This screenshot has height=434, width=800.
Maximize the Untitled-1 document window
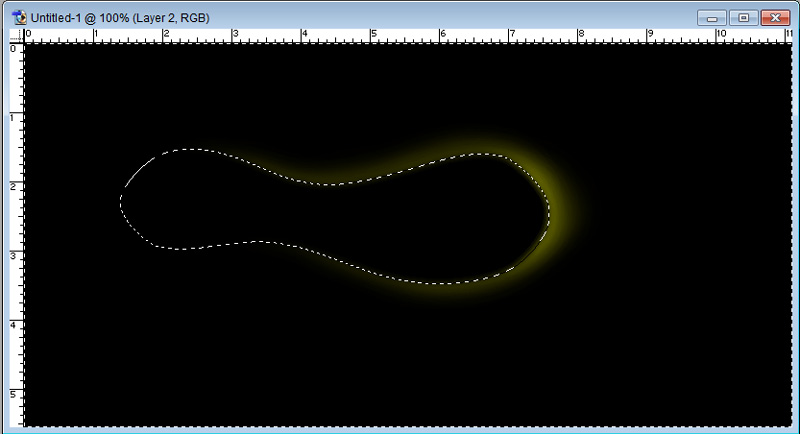pos(743,18)
